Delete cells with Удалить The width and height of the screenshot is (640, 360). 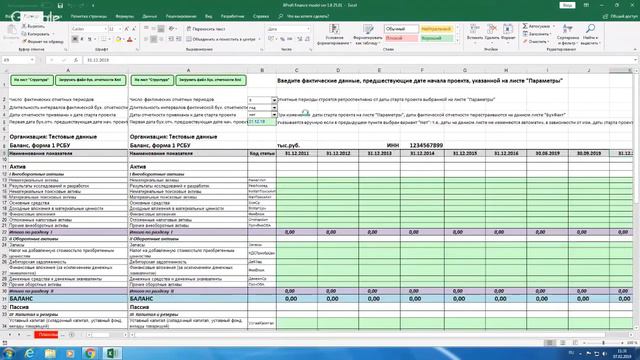(492, 33)
